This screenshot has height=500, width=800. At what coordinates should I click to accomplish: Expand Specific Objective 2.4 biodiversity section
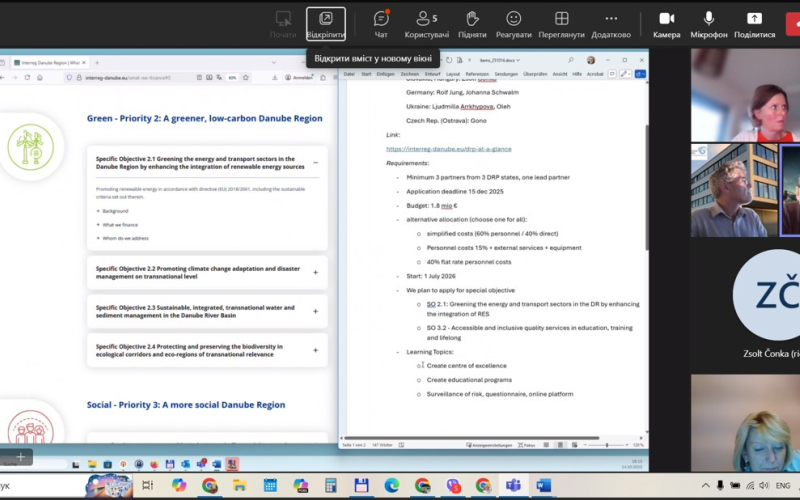click(x=316, y=350)
